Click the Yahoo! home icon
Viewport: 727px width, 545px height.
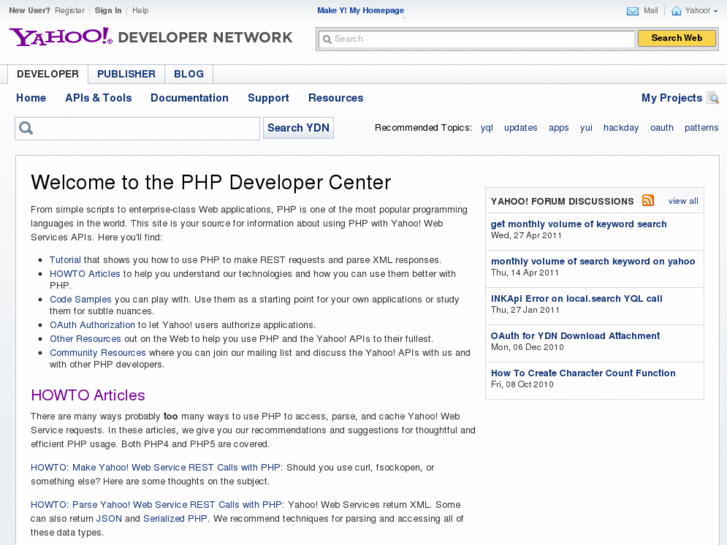pos(677,11)
